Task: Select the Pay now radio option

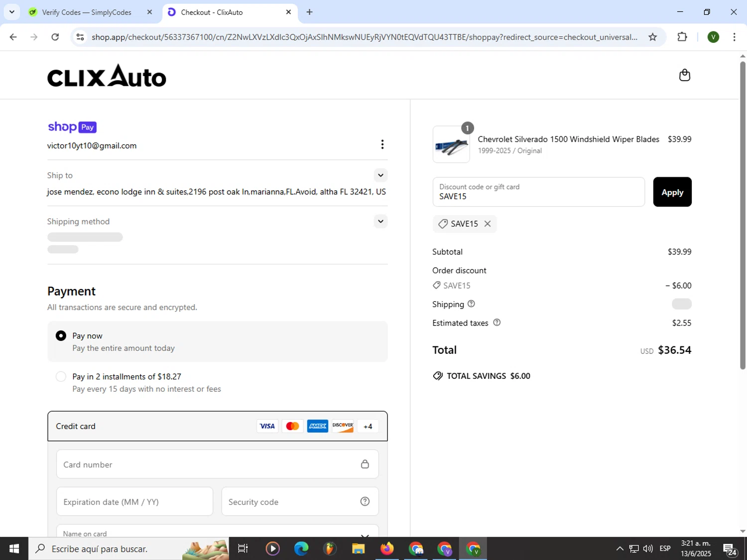Action: [61, 336]
